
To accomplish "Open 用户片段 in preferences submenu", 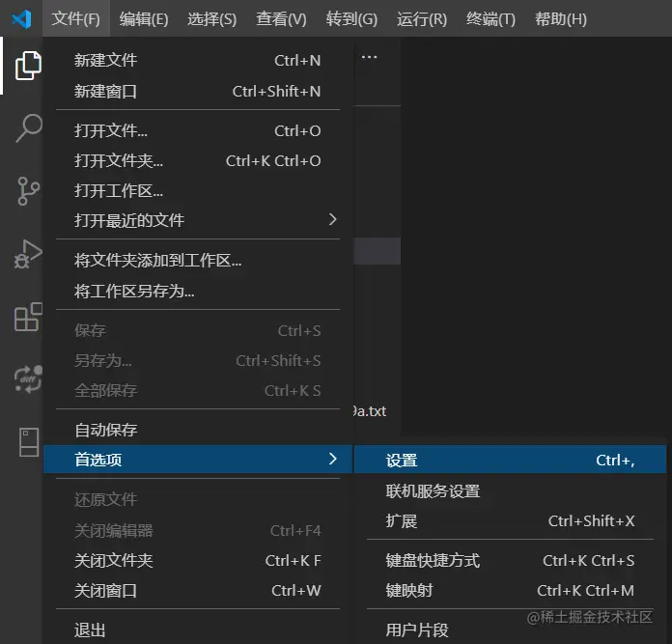I will pyautogui.click(x=510, y=630).
